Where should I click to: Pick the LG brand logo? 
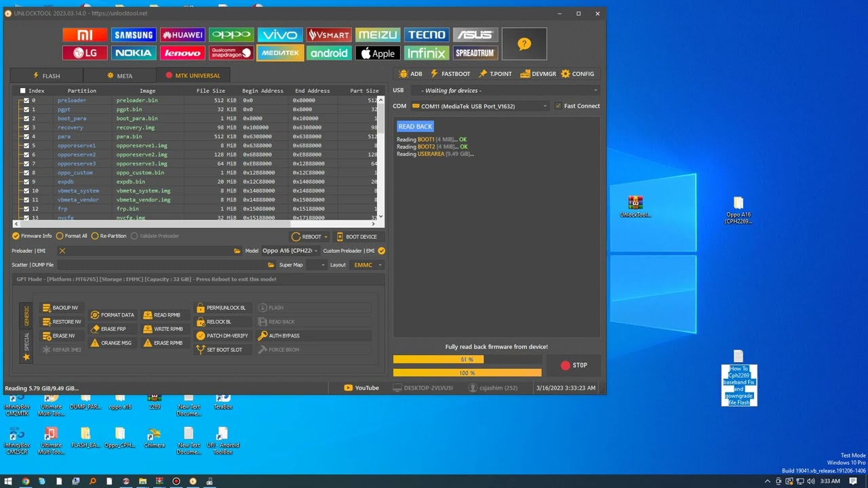point(85,53)
